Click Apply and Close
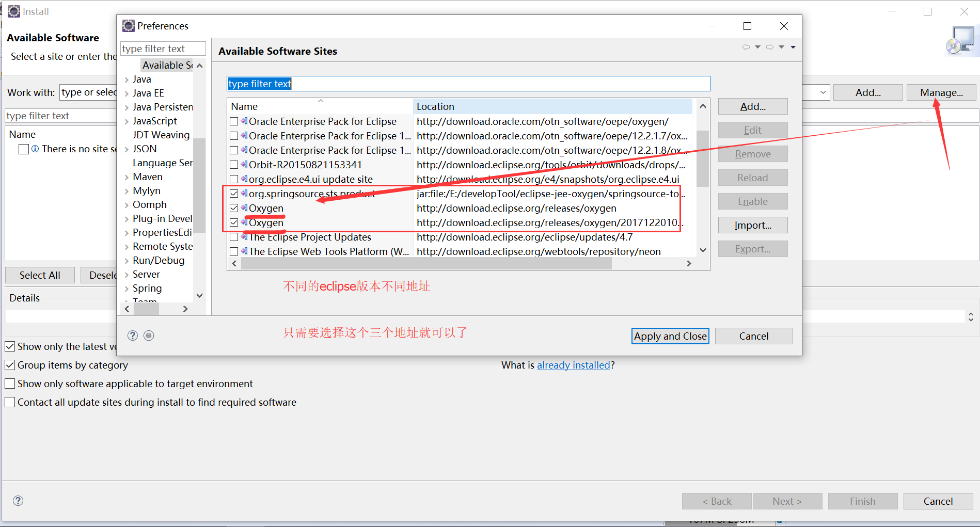The image size is (980, 527). click(x=670, y=336)
